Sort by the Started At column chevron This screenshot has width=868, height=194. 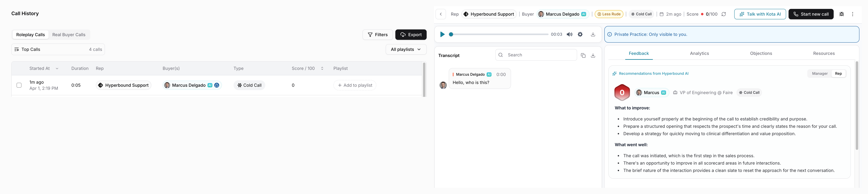[57, 68]
